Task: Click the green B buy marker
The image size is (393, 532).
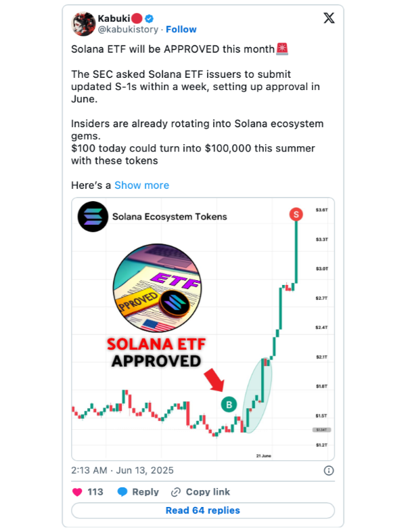Action: click(229, 405)
